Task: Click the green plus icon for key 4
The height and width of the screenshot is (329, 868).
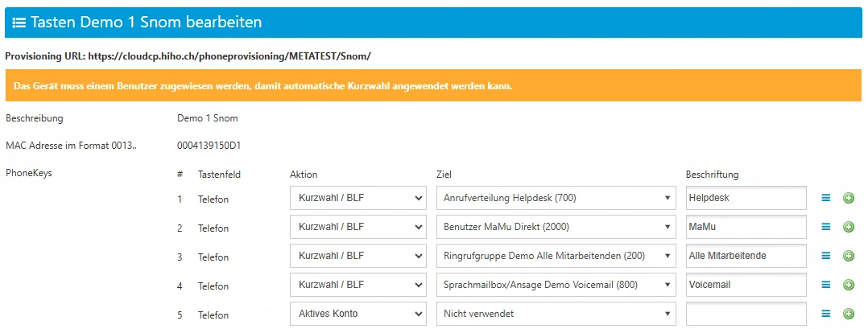Action: (x=848, y=285)
